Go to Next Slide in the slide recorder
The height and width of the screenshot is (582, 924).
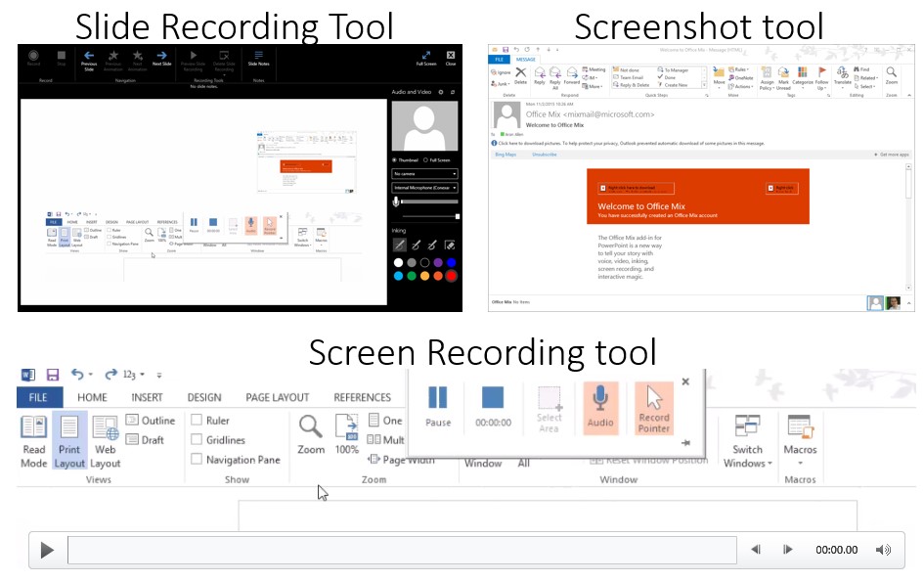pyautogui.click(x=161, y=58)
